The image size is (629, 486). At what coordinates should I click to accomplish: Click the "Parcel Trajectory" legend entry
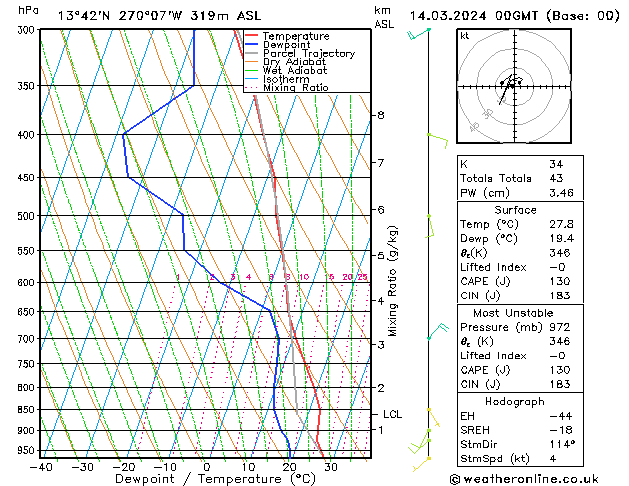click(x=309, y=53)
